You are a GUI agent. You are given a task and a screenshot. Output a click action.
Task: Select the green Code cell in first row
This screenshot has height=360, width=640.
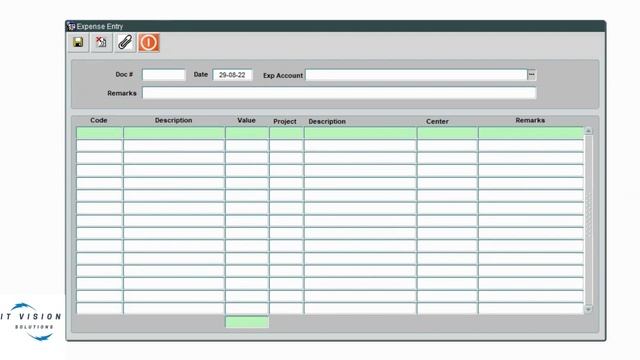click(100, 133)
